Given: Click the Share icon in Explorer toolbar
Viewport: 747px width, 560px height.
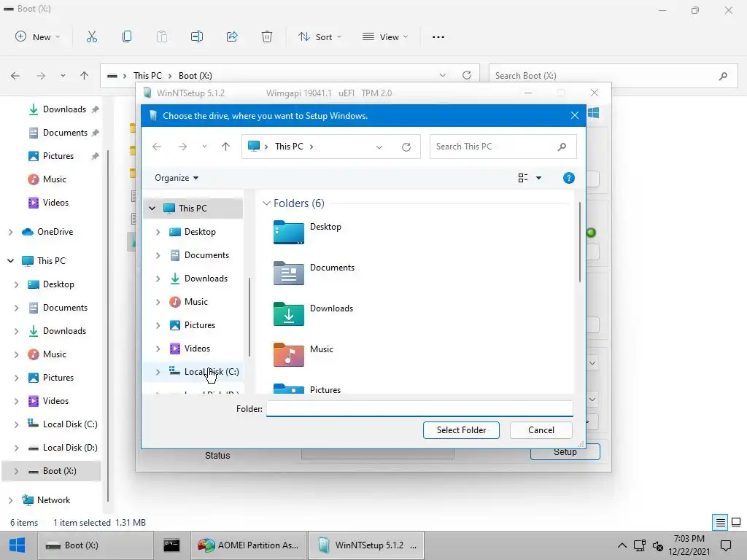Looking at the screenshot, I should tap(232, 36).
